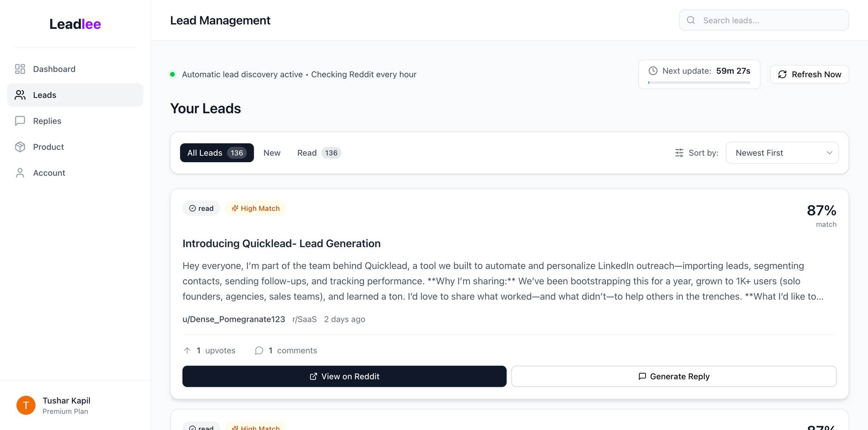
Task: Click the Product box icon
Action: point(20,147)
